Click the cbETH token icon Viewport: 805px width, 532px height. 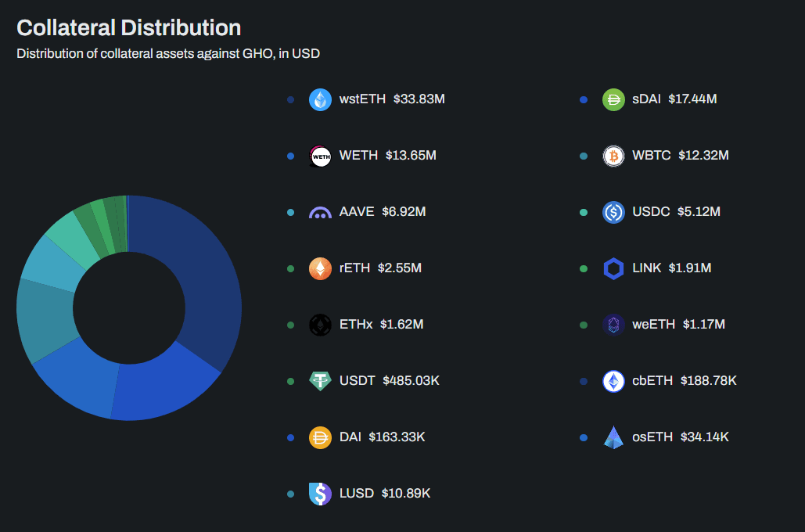[x=613, y=381]
